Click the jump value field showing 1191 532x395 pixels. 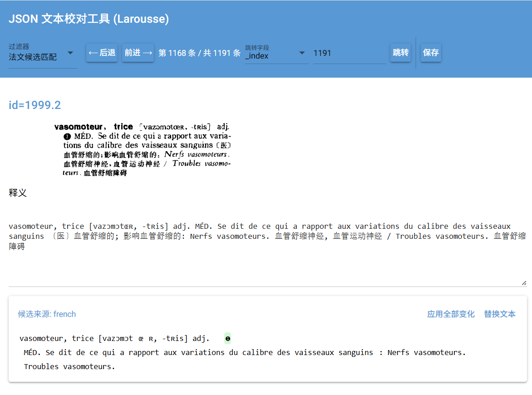point(349,53)
